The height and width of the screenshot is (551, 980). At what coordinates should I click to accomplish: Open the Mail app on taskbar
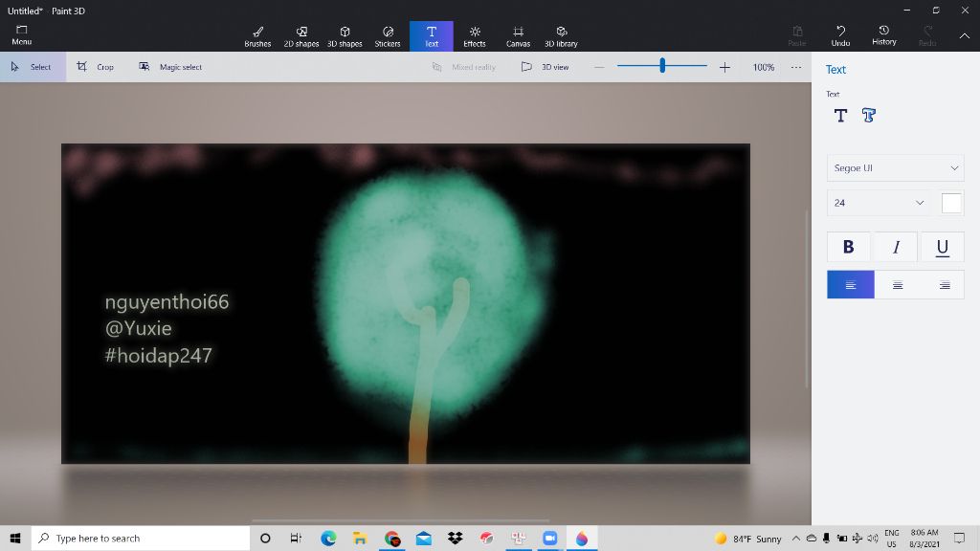pos(424,538)
